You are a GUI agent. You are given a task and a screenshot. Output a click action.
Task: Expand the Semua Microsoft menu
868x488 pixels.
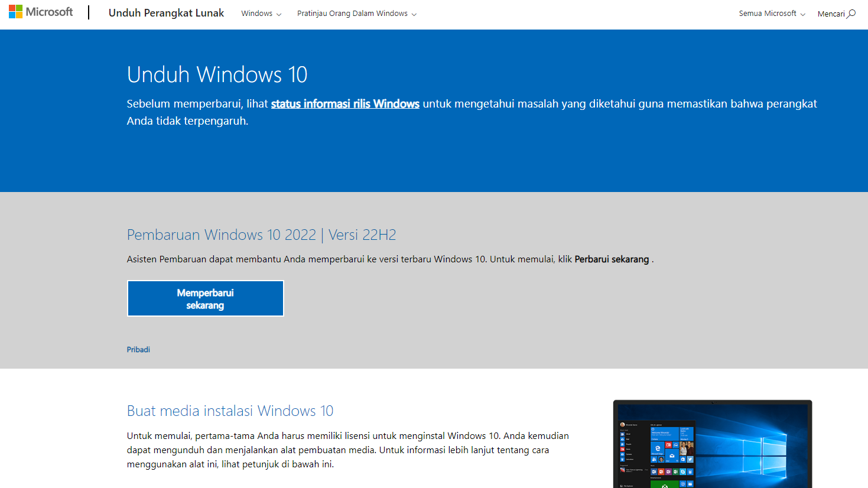772,14
